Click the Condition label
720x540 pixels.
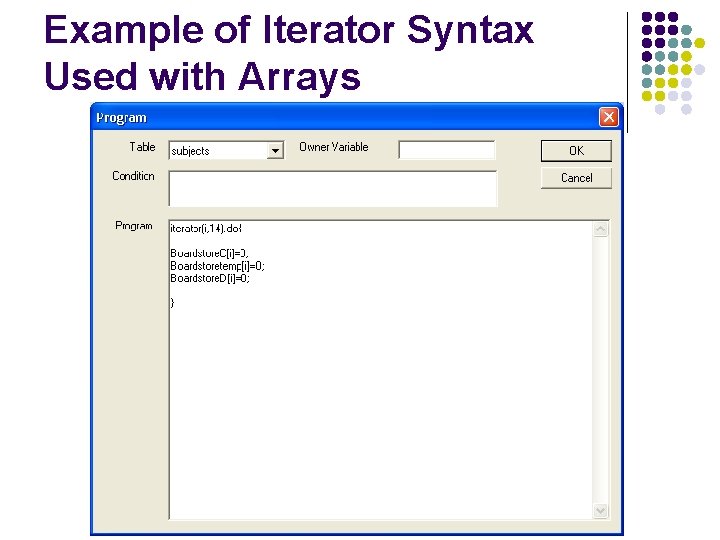[133, 176]
